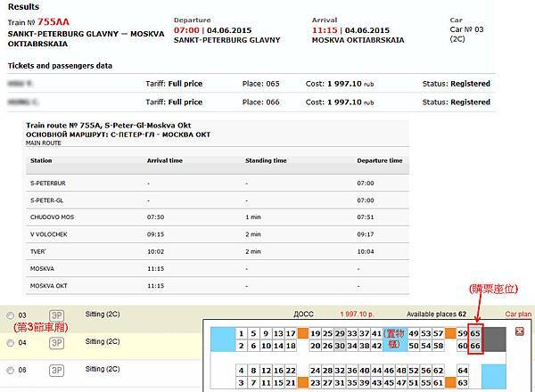Select the radio button for car 03
This screenshot has width=535, height=392.
point(11,315)
